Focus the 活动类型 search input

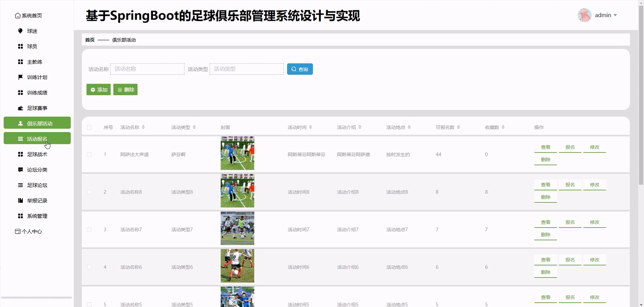coord(246,69)
